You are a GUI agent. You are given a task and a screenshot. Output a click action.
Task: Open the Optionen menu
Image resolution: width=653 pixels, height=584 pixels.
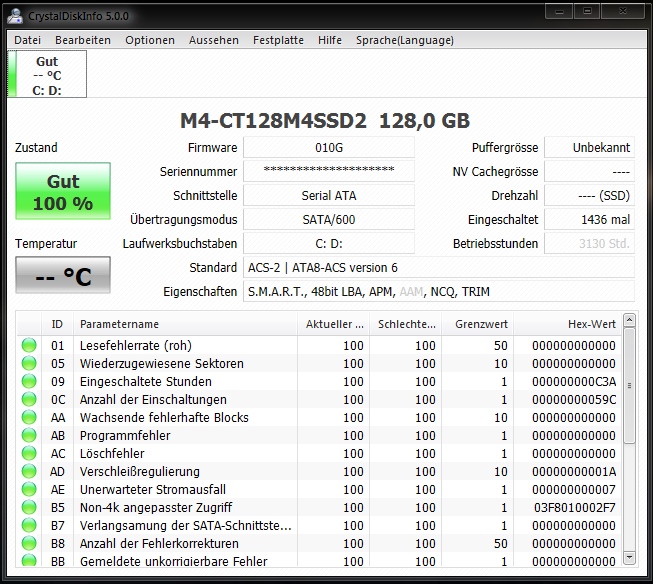tap(150, 40)
